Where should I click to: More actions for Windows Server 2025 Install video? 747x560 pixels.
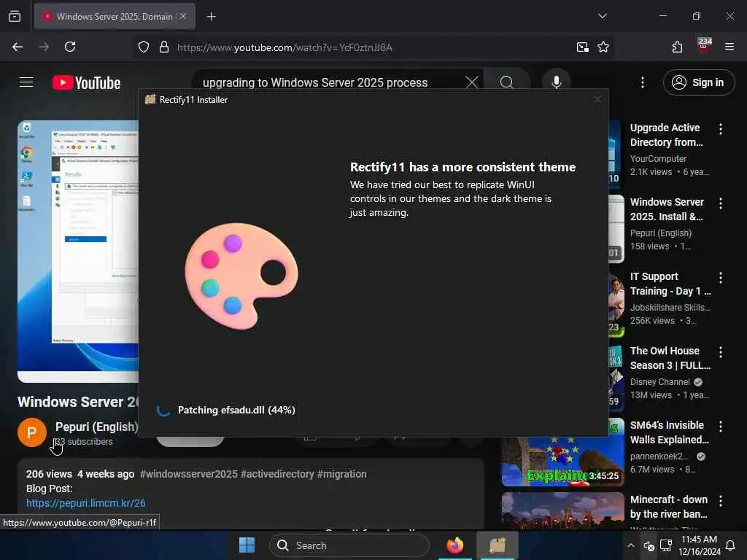tap(720, 203)
